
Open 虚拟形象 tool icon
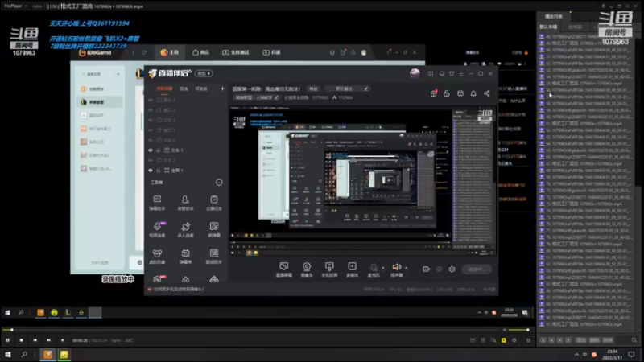click(x=157, y=256)
